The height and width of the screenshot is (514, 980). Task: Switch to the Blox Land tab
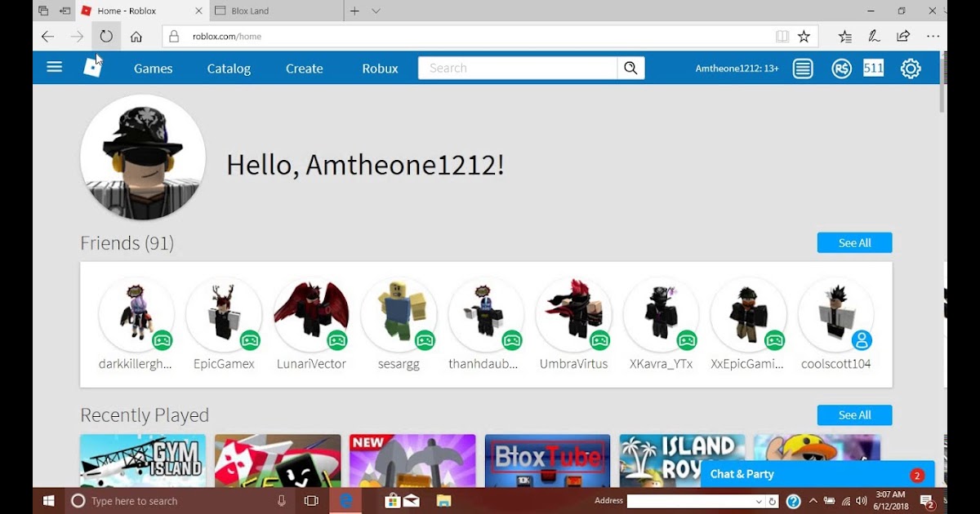click(x=276, y=11)
